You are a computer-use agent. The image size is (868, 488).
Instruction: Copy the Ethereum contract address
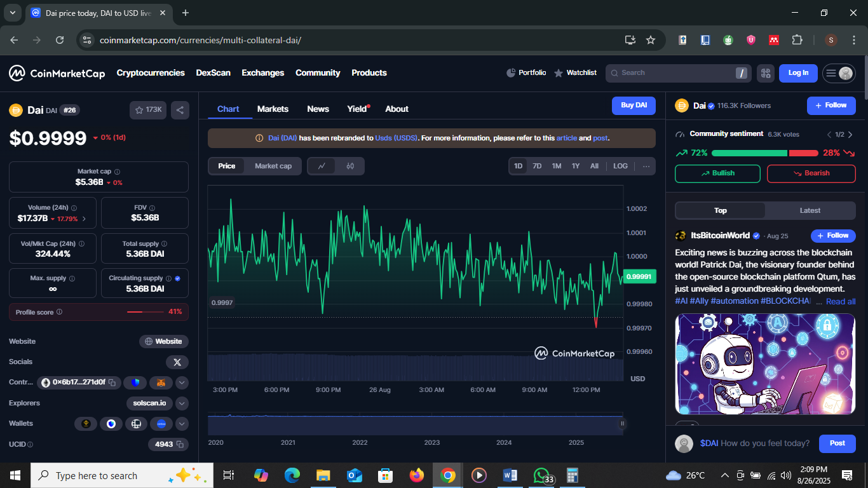click(112, 383)
